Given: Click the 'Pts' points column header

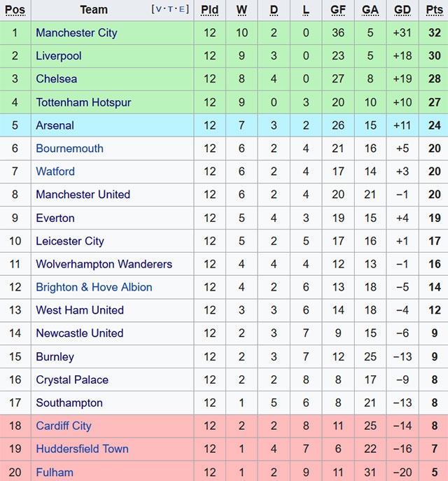Looking at the screenshot, I should click(434, 10).
